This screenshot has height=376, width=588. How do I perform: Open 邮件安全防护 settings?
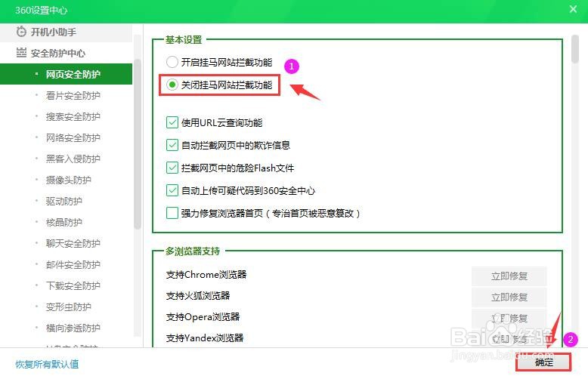(x=73, y=265)
